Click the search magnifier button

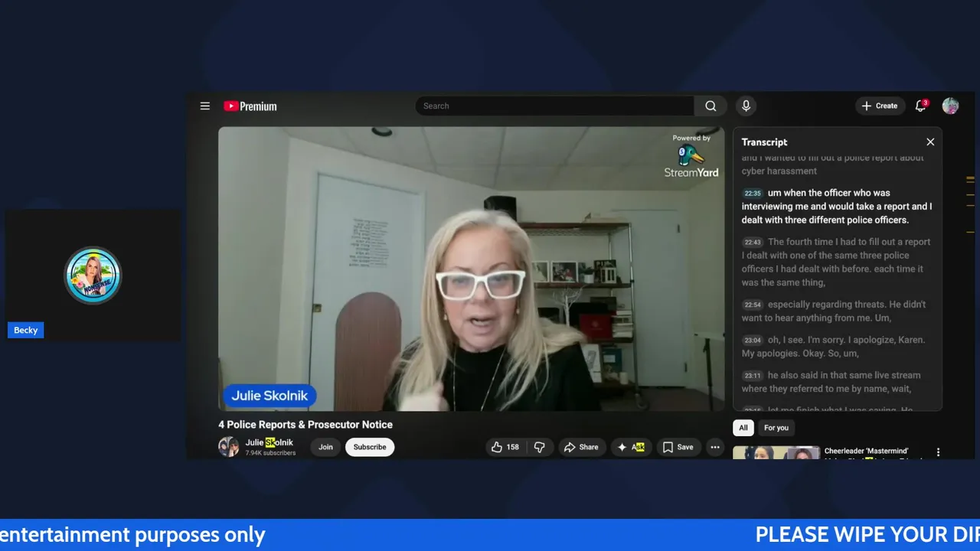coord(710,106)
